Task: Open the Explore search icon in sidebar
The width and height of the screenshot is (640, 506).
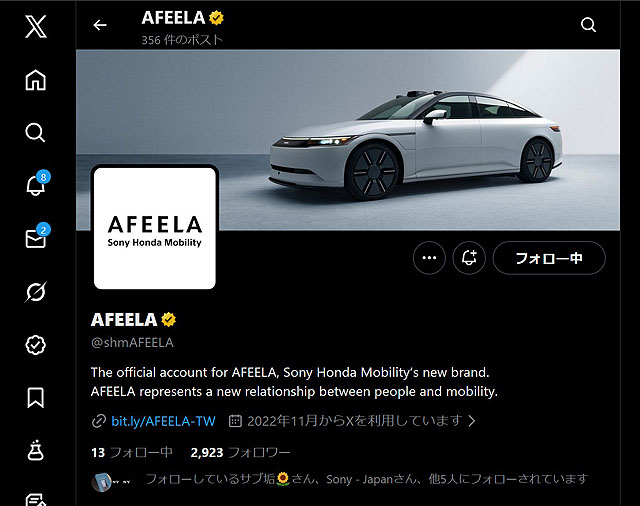Action: [x=35, y=133]
